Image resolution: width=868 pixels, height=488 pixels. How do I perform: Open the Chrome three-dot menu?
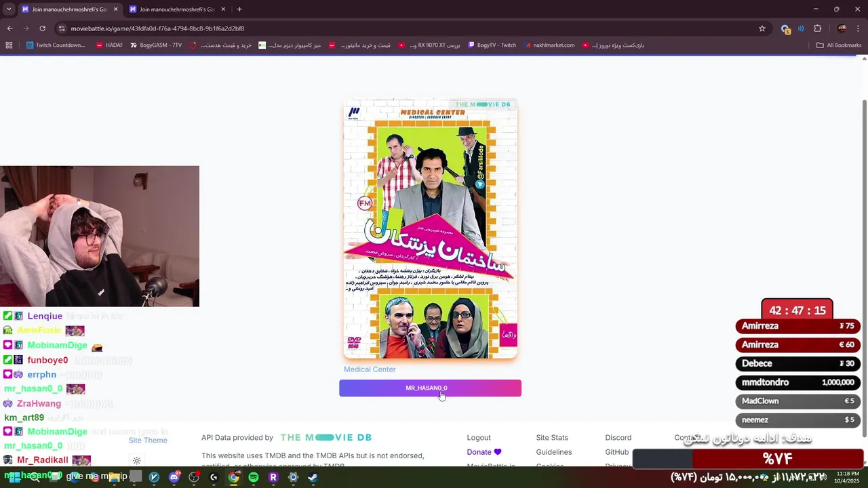[x=859, y=28]
